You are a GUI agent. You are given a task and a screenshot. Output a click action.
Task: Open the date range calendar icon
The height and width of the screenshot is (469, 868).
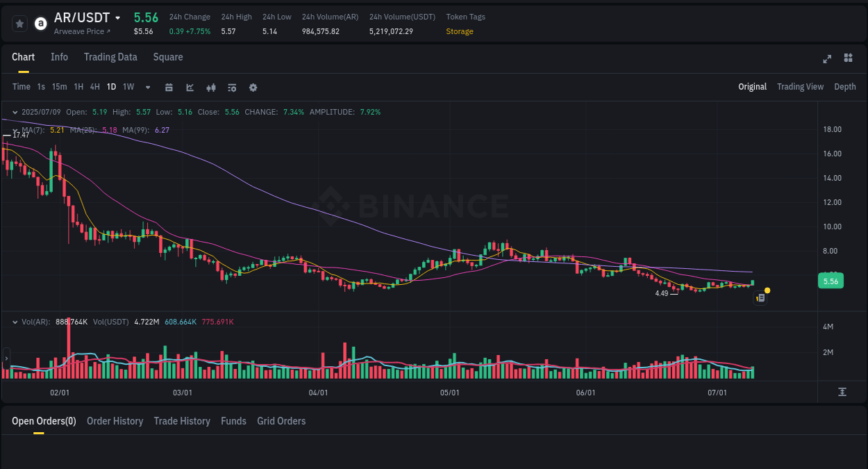coord(169,88)
